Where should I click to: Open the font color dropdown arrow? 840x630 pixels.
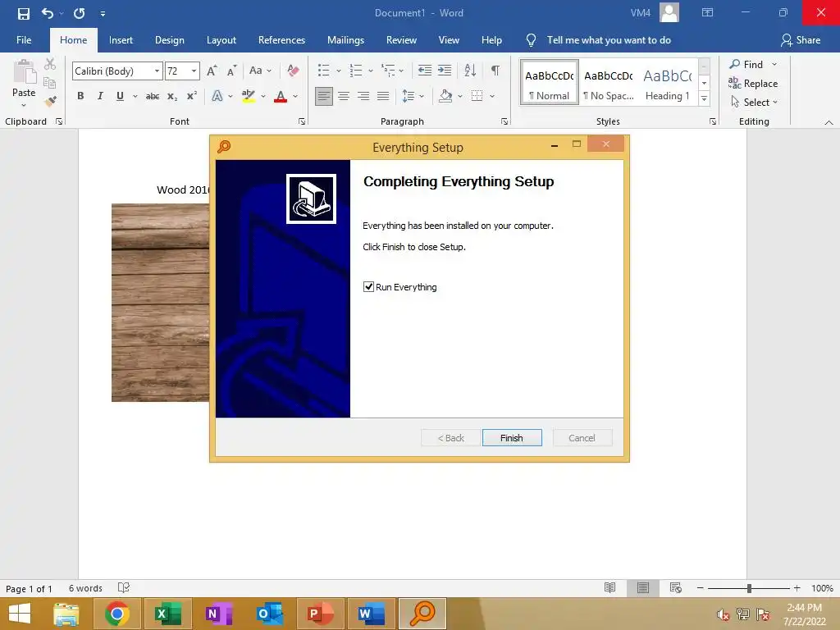[295, 97]
